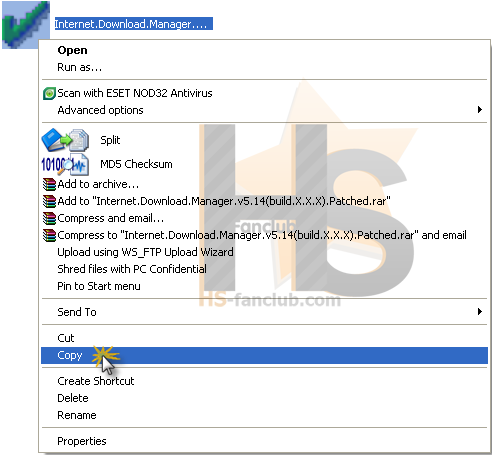Choose Pin to Start menu
The height and width of the screenshot is (455, 492).
click(x=264, y=286)
